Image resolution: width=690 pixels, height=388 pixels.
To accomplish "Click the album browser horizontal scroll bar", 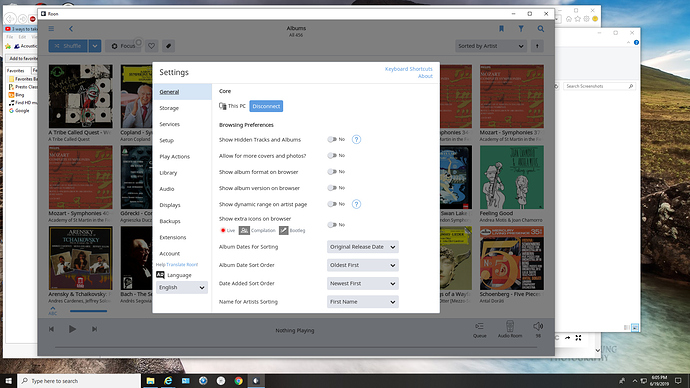I will [x=88, y=311].
